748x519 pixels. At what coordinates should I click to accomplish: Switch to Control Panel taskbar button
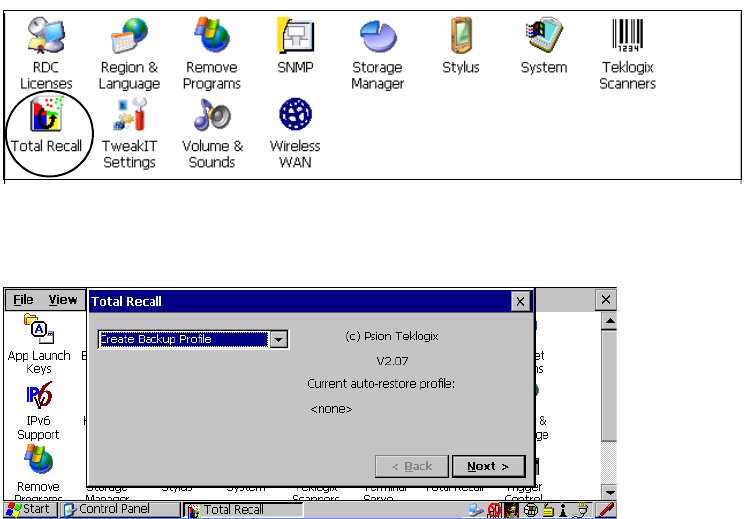(x=120, y=509)
